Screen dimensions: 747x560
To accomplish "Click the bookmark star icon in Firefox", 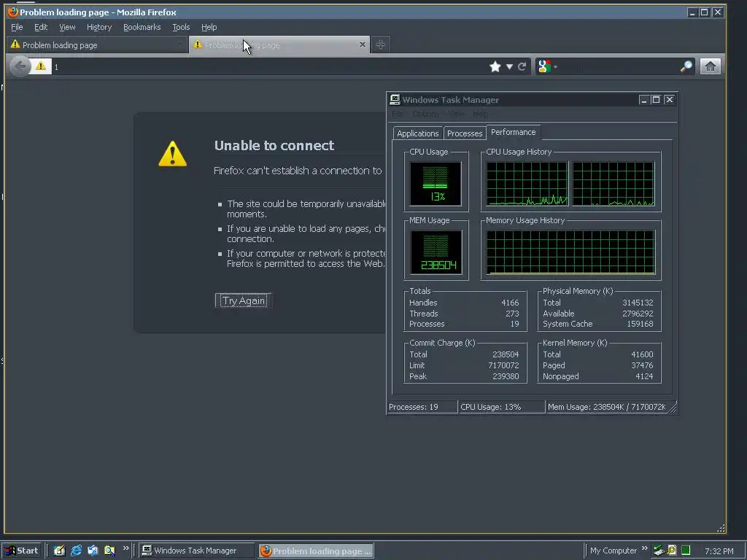I will click(495, 66).
